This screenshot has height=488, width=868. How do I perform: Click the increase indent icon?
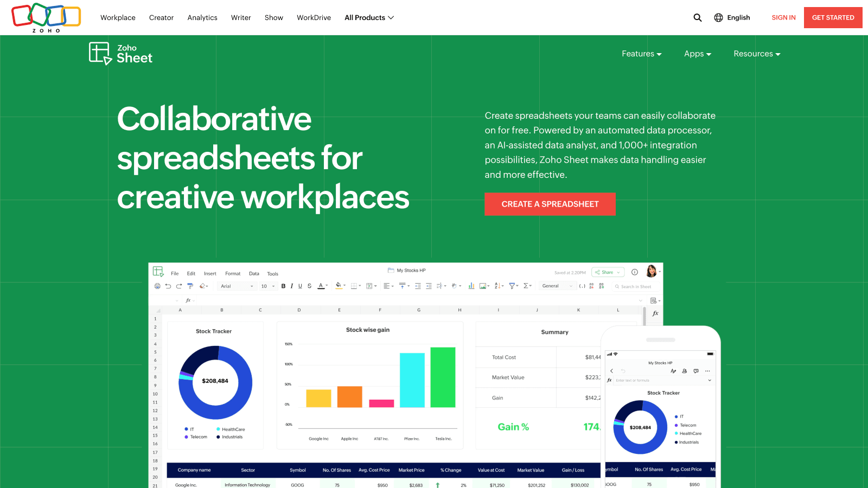[429, 286]
